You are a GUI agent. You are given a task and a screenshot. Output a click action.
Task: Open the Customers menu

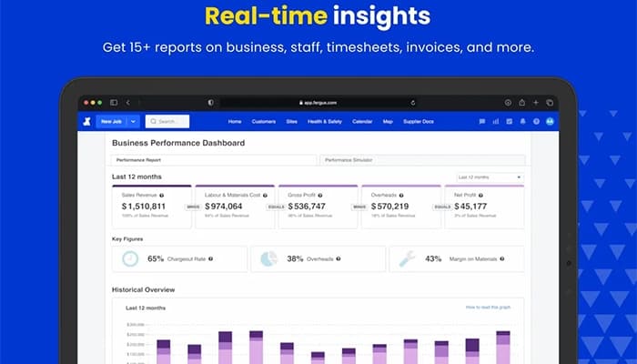coord(264,121)
